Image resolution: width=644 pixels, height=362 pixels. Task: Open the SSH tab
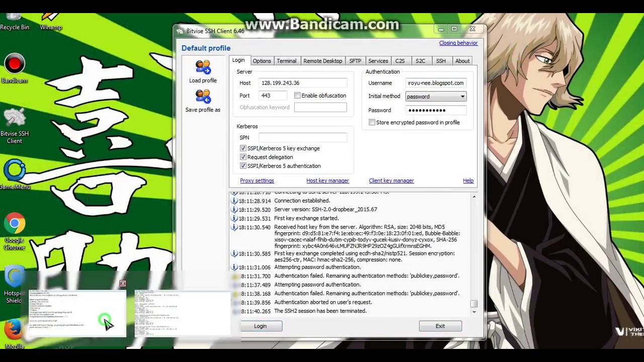click(441, 61)
